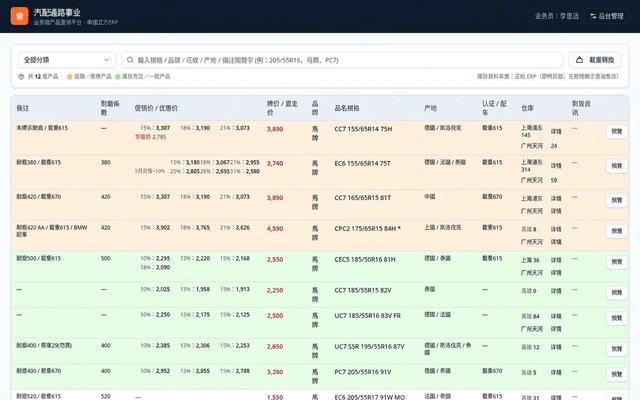Focus the product search input field

(x=342, y=60)
